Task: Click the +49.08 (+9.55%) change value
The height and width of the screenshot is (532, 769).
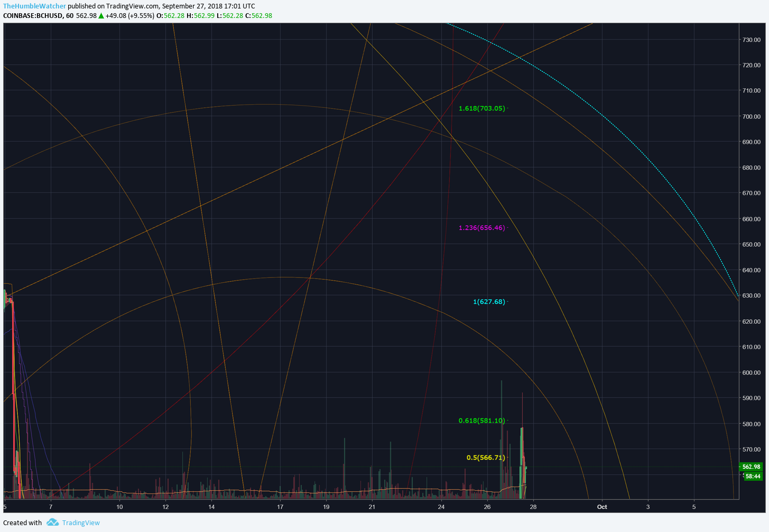Action: pos(130,15)
